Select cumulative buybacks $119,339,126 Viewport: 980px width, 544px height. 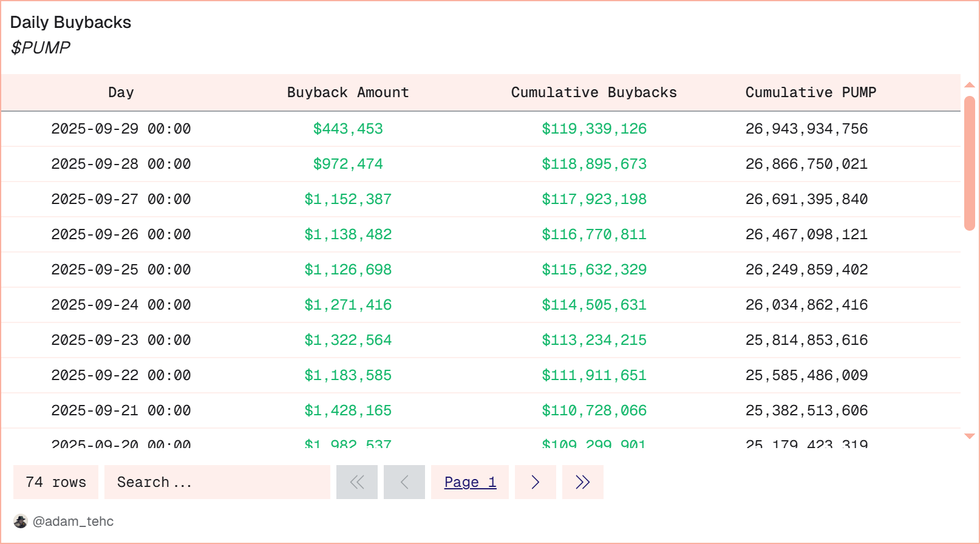click(x=594, y=129)
